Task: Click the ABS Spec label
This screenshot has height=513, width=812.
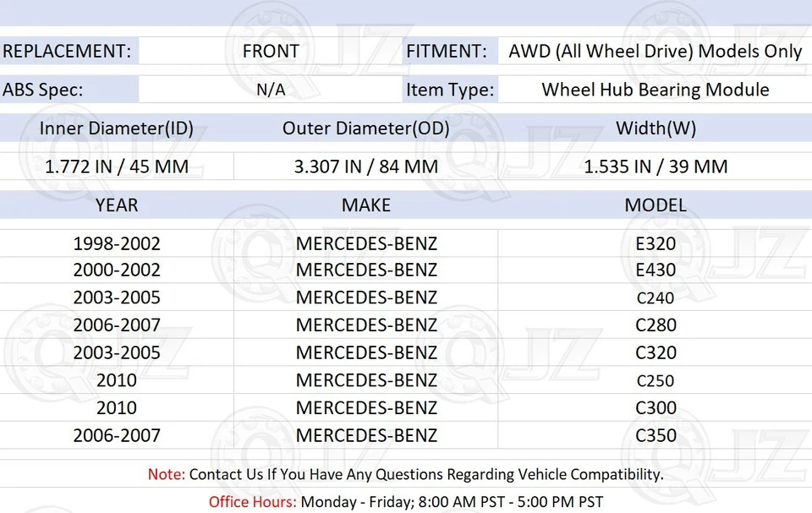Action: (x=43, y=90)
